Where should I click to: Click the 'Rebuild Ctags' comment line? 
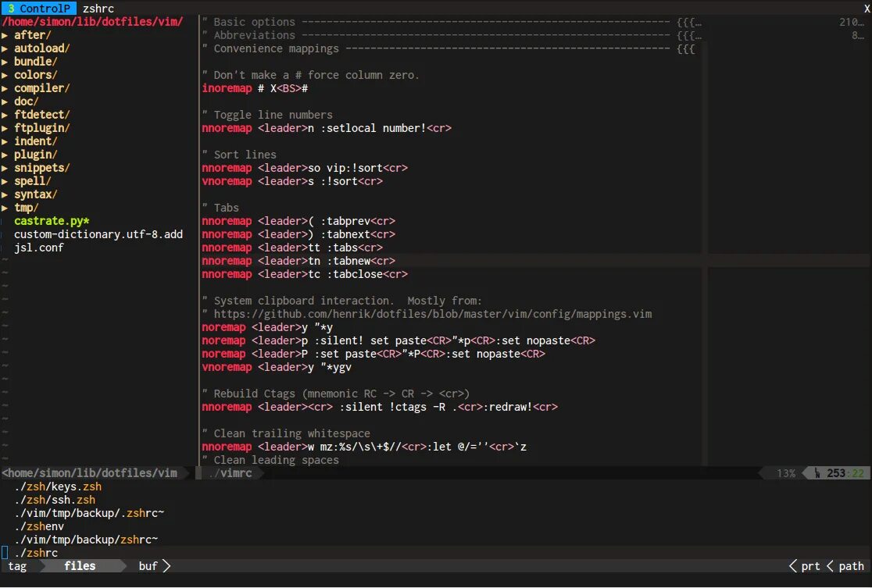(336, 394)
